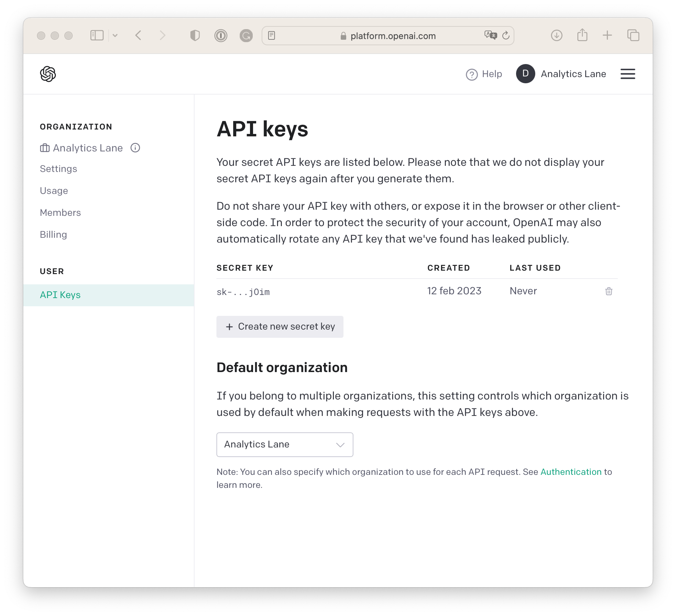Click the OpenAI logo icon
676x616 pixels.
[48, 74]
